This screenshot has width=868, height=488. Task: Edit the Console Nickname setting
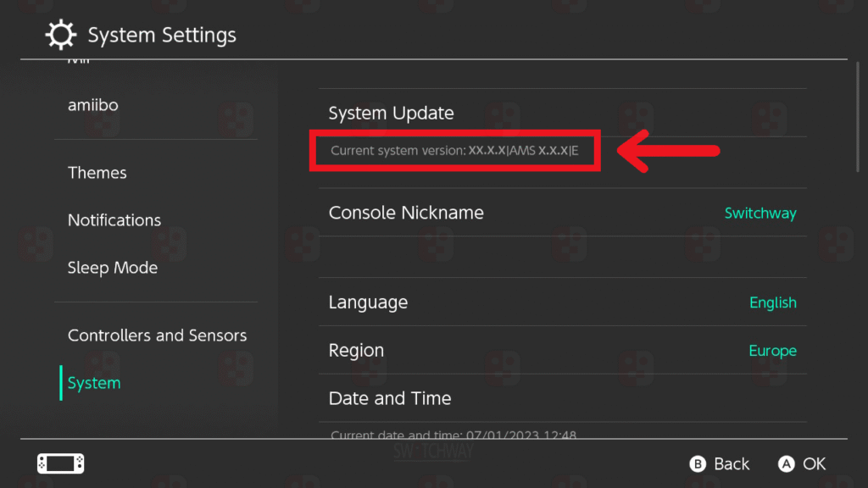click(563, 213)
